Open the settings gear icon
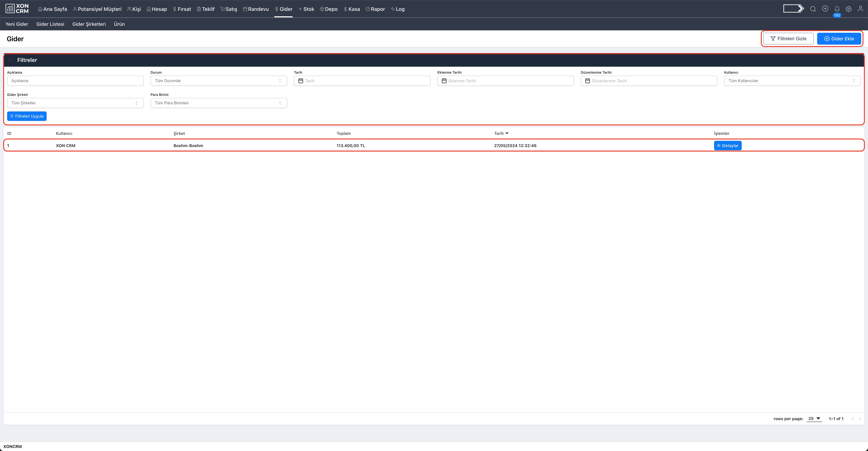Image resolution: width=868 pixels, height=451 pixels. pos(849,9)
